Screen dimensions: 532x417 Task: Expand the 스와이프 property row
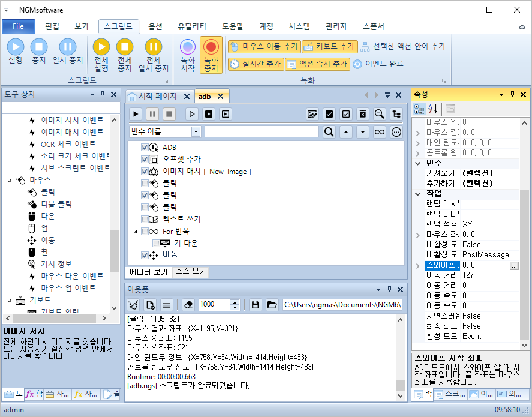click(x=418, y=265)
